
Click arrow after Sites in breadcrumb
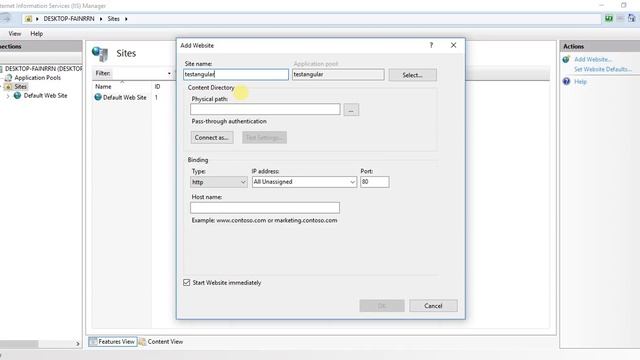pyautogui.click(x=126, y=19)
